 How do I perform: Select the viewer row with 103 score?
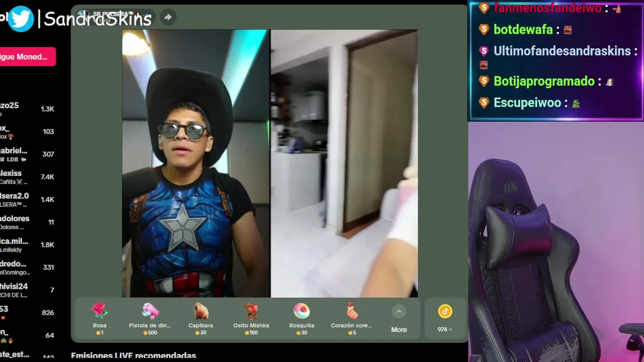(28, 132)
